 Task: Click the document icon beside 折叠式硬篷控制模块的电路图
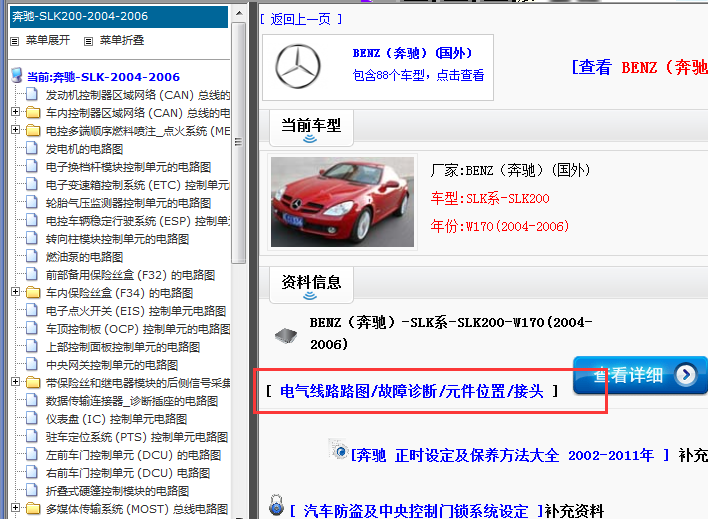[x=32, y=490]
